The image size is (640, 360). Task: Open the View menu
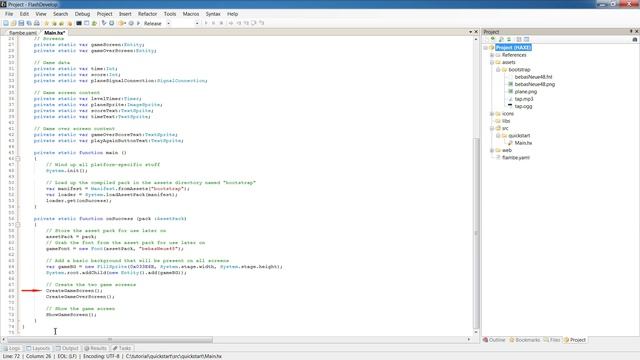[41, 14]
